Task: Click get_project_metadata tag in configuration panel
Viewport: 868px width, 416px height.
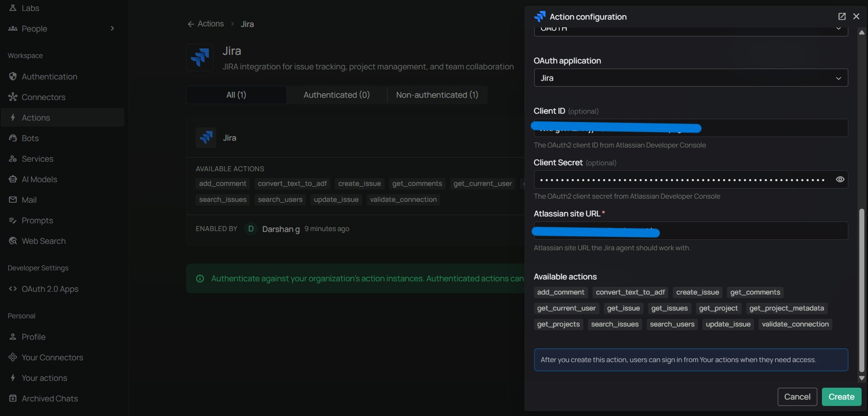Action: click(786, 308)
